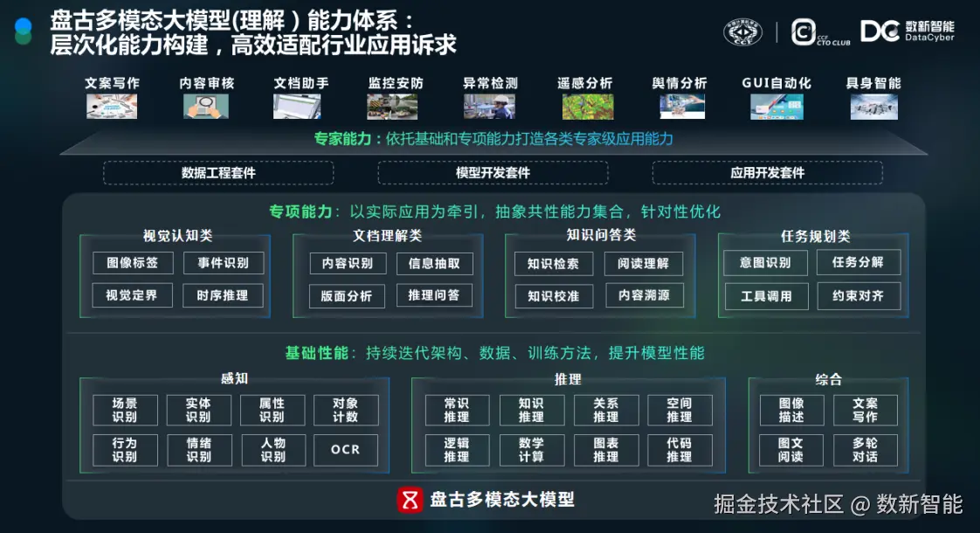
Task: Click the 具身智能 thumbnail image
Action: tap(873, 107)
